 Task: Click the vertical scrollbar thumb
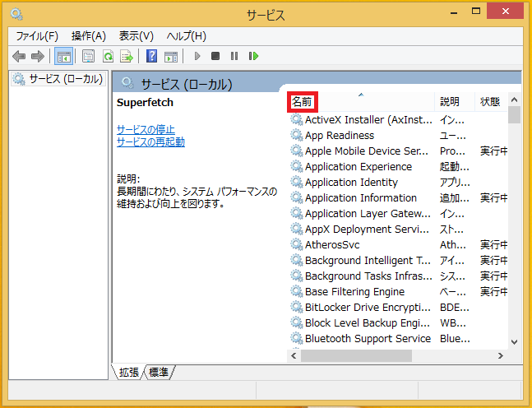coord(515,114)
